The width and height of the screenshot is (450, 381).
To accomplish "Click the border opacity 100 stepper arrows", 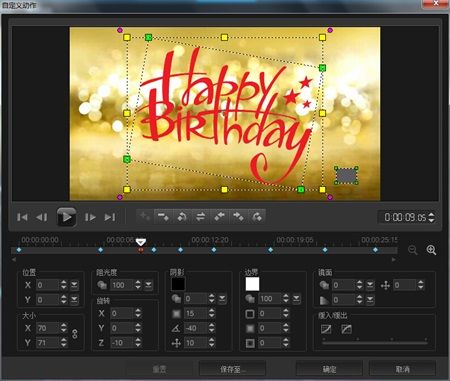I will pos(286,299).
